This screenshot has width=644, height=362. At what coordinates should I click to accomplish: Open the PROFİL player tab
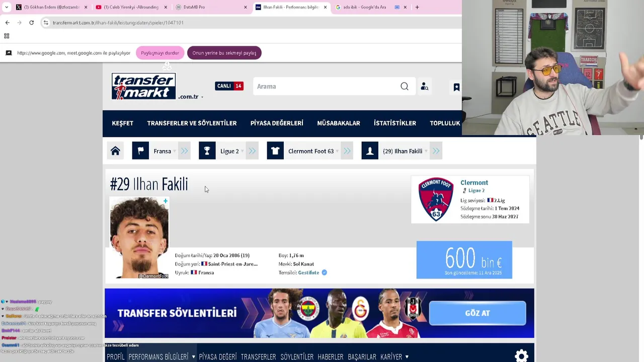point(115,357)
